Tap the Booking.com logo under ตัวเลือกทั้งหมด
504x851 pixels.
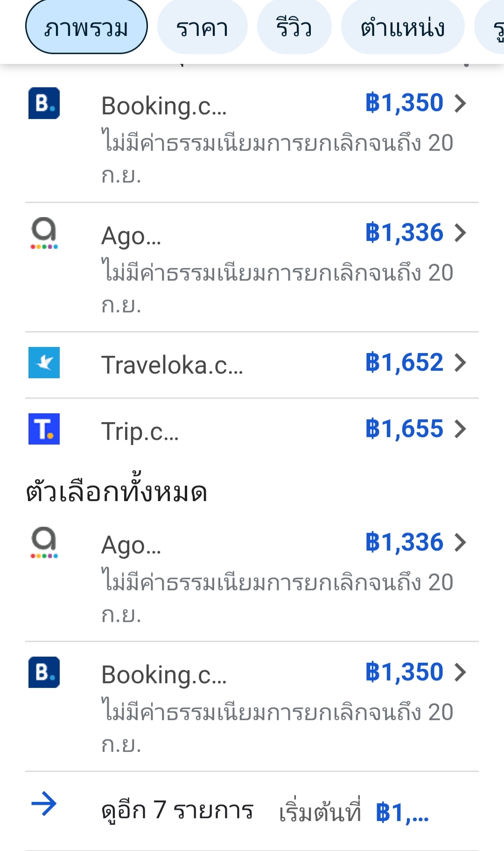coord(44,673)
